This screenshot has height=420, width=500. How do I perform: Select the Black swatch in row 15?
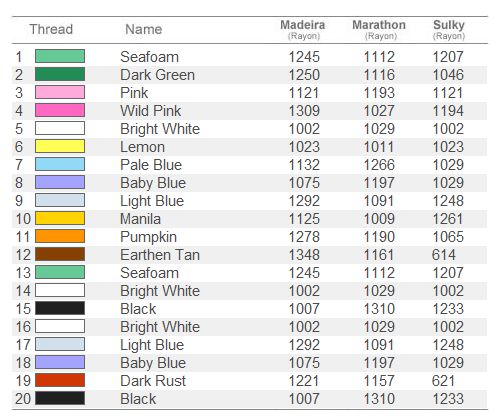pos(60,308)
